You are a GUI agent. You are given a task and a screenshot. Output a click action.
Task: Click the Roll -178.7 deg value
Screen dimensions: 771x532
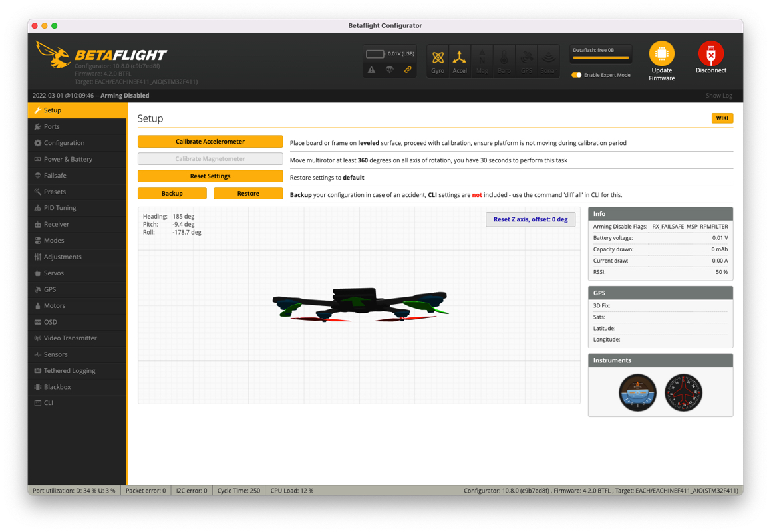click(187, 232)
